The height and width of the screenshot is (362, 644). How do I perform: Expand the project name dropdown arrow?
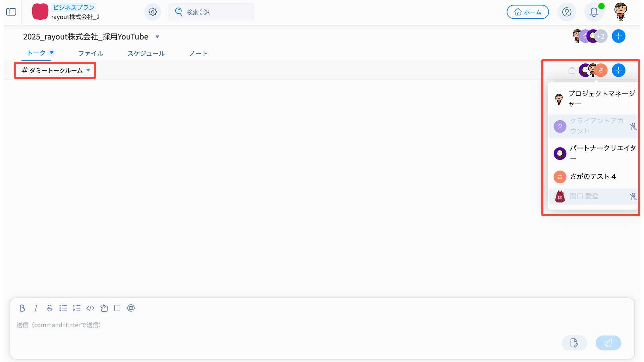pos(157,37)
